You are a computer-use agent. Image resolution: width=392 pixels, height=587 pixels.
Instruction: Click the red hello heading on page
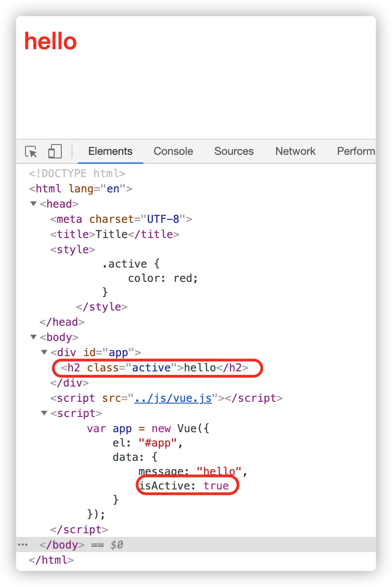click(x=51, y=41)
